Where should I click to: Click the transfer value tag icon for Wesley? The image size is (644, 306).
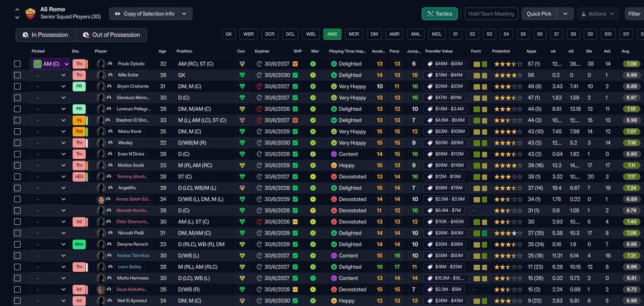coord(430,143)
